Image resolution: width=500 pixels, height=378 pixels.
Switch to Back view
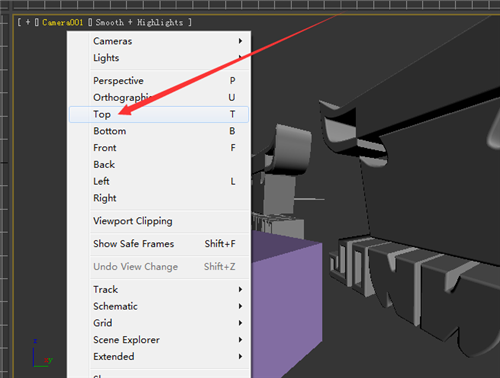(x=159, y=165)
